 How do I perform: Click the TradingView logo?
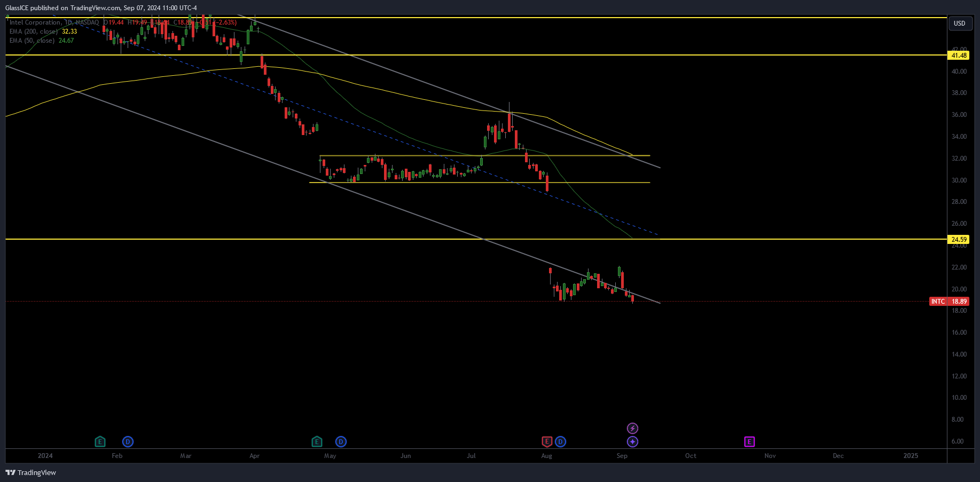[30, 472]
